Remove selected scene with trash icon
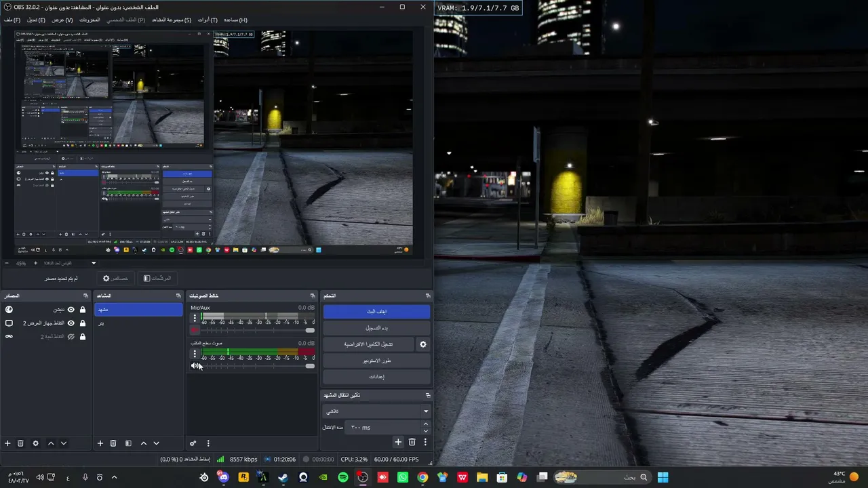The height and width of the screenshot is (488, 868). click(x=113, y=443)
